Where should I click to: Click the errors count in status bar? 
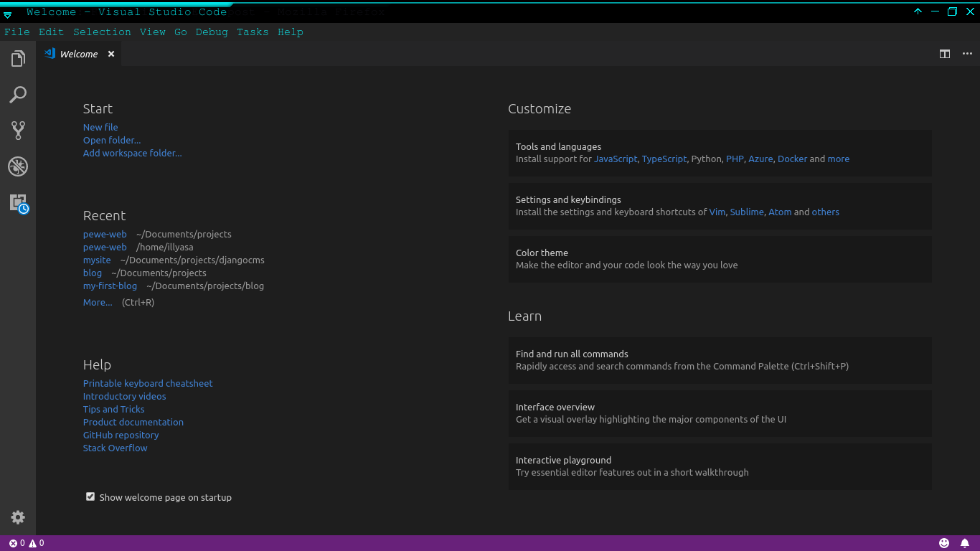pos(17,543)
